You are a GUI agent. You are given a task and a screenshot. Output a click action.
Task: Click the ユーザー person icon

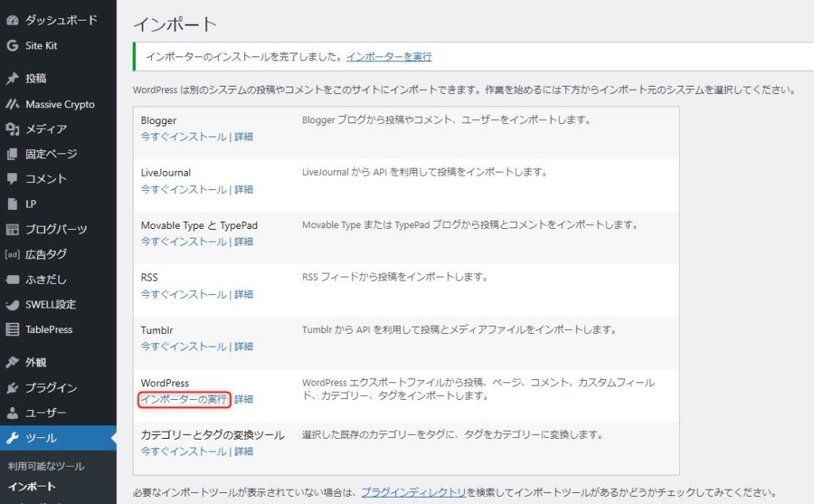click(12, 413)
